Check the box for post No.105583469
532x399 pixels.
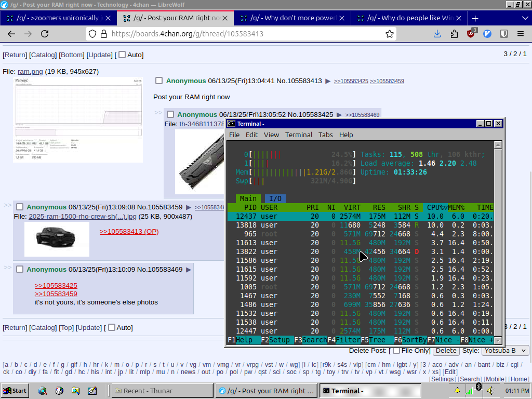(20, 270)
